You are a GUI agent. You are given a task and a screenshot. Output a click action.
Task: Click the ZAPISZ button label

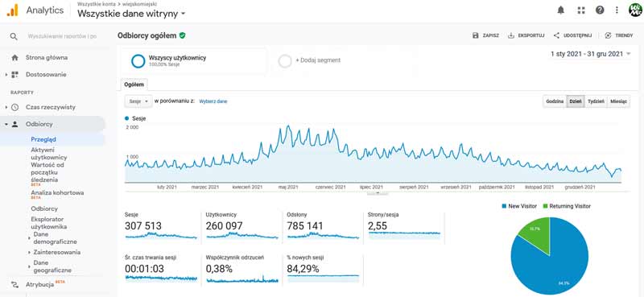pos(491,35)
